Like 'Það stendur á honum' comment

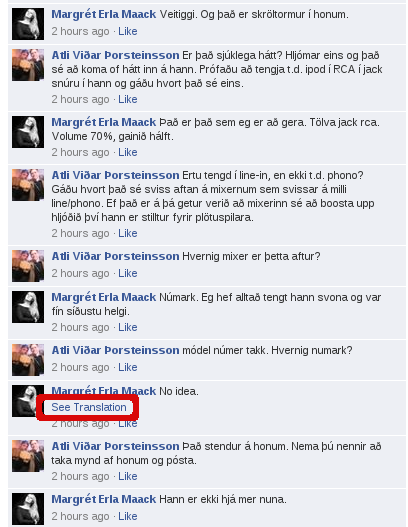coord(128,476)
